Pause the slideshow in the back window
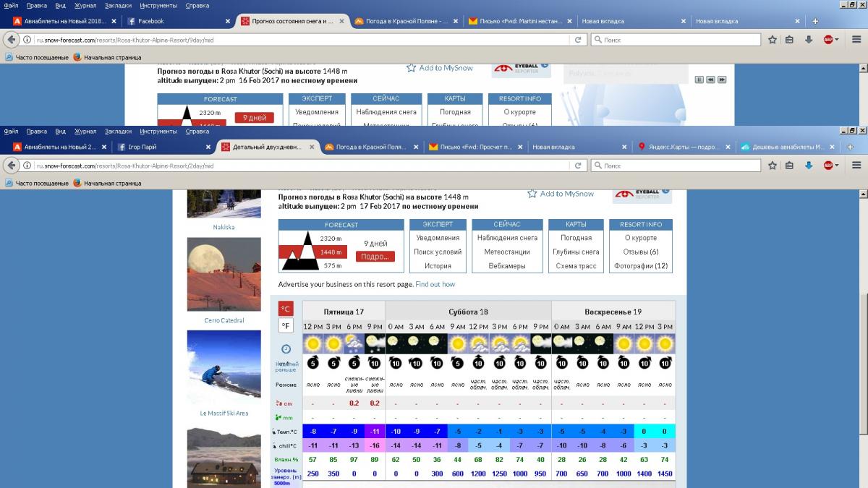 click(x=699, y=80)
